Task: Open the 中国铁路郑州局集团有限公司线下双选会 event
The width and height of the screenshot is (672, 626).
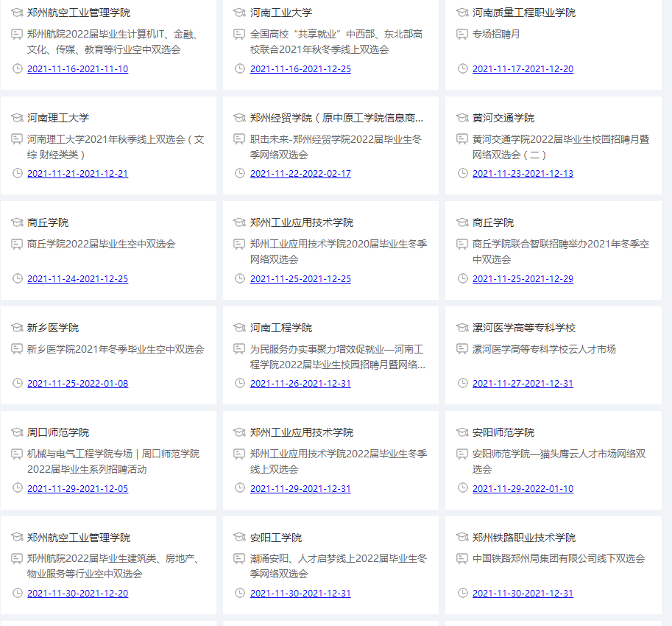Action: tap(559, 558)
